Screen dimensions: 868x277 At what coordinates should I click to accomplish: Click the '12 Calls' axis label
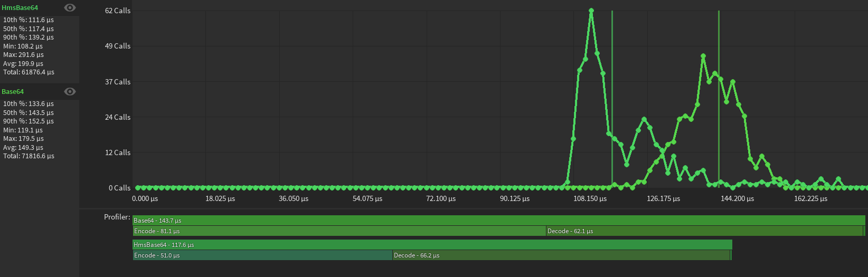[x=118, y=152]
